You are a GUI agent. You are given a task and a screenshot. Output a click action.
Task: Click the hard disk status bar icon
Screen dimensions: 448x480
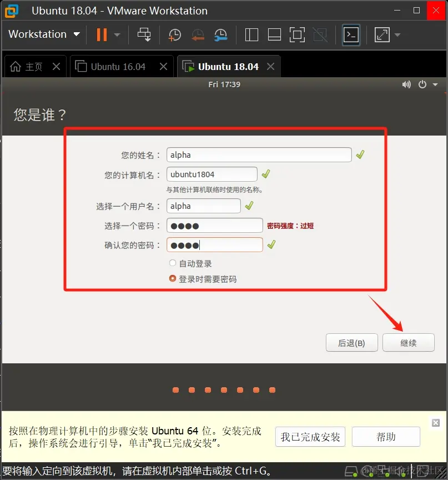pos(351,471)
